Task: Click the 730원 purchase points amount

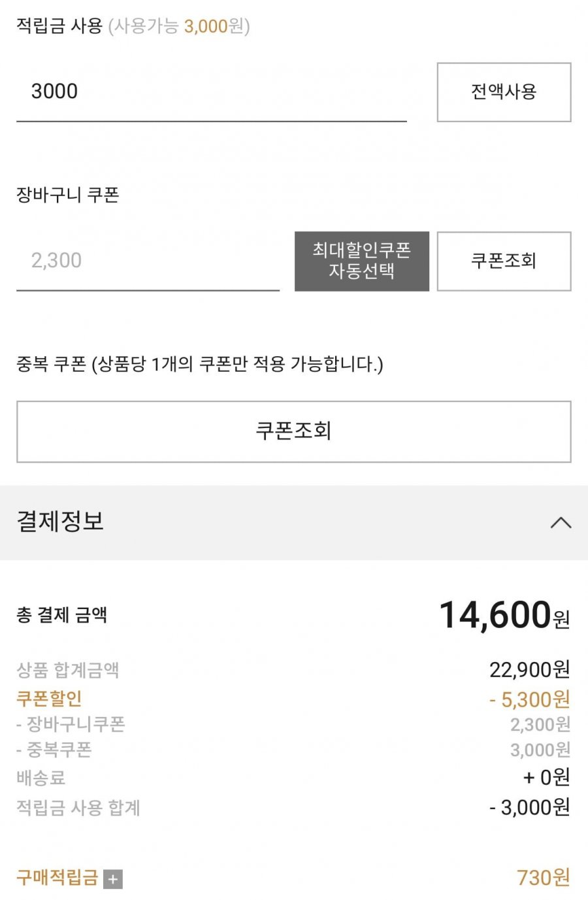Action: point(543,877)
